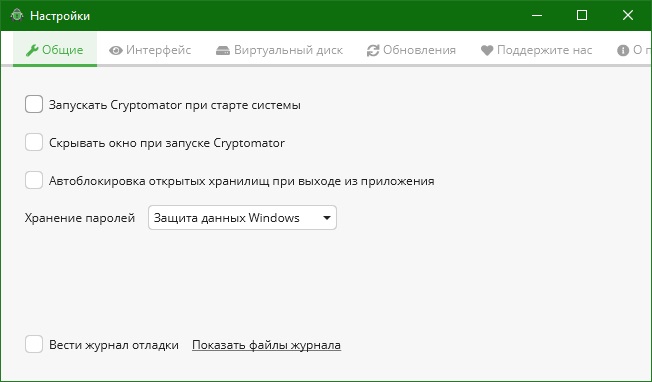Open the Поддержите нас tab

[x=536, y=50]
